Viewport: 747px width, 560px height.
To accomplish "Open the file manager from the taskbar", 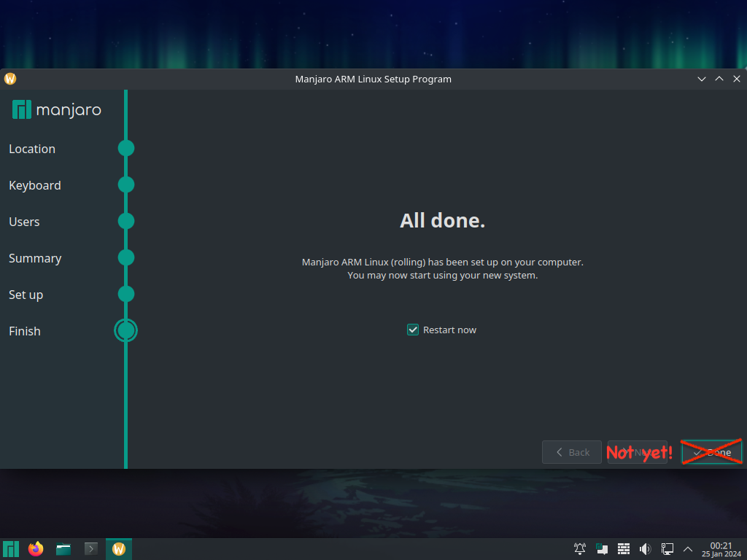I will pyautogui.click(x=63, y=549).
